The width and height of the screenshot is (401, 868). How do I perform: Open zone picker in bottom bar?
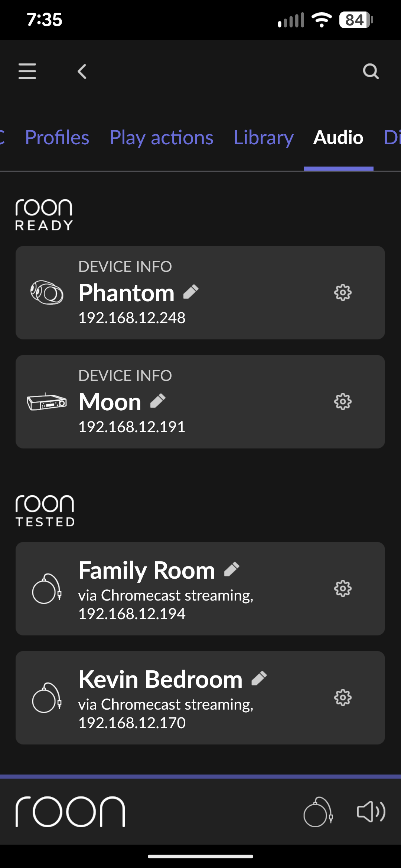pyautogui.click(x=318, y=812)
